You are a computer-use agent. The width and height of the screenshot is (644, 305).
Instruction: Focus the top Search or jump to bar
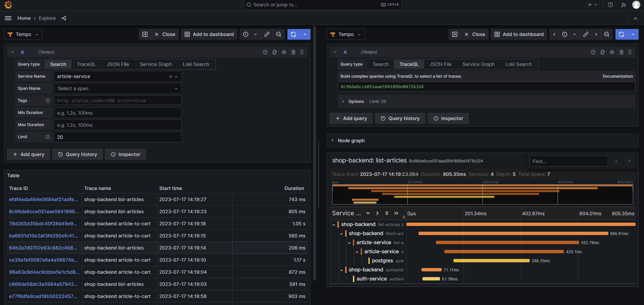point(322,5)
